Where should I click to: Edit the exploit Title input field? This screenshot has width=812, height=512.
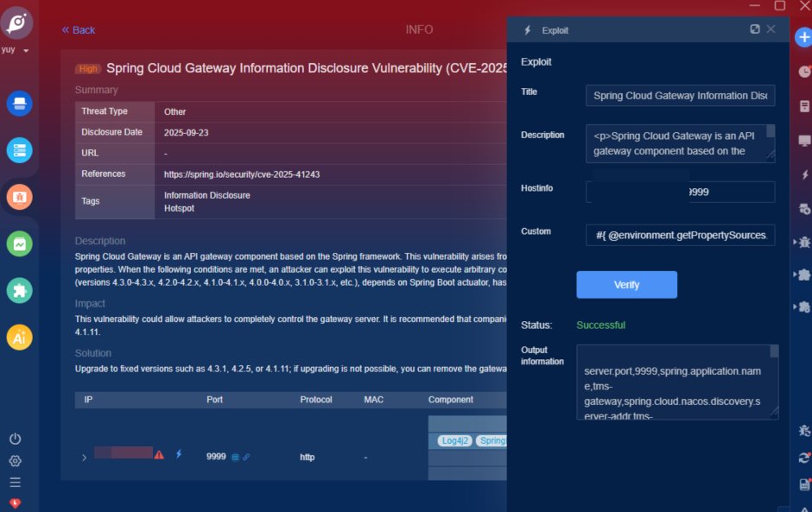coord(680,96)
